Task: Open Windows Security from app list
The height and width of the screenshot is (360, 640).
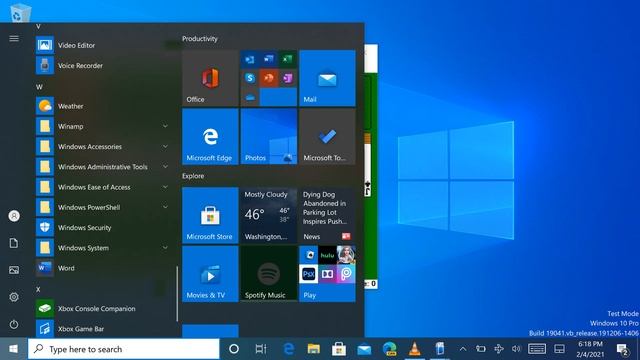Action: (x=102, y=227)
